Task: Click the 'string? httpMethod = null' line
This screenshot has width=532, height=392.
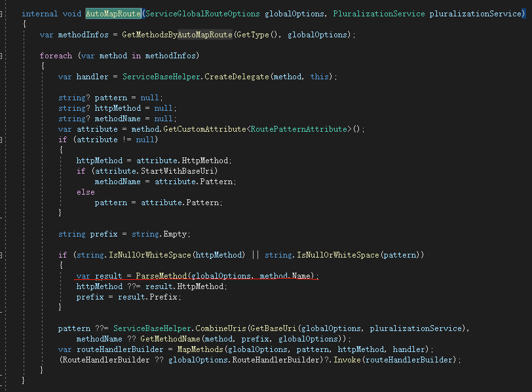Action: [117, 109]
